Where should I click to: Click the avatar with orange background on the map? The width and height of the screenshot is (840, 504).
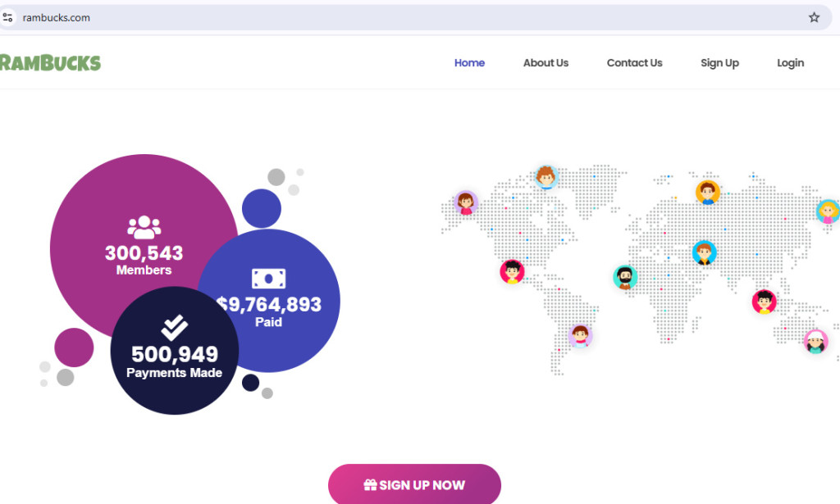tap(707, 193)
